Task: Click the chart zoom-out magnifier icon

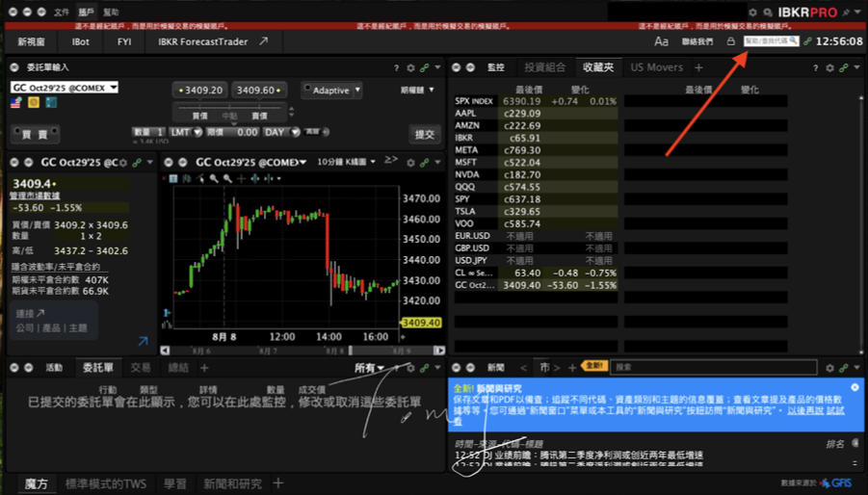Action: pos(227,178)
